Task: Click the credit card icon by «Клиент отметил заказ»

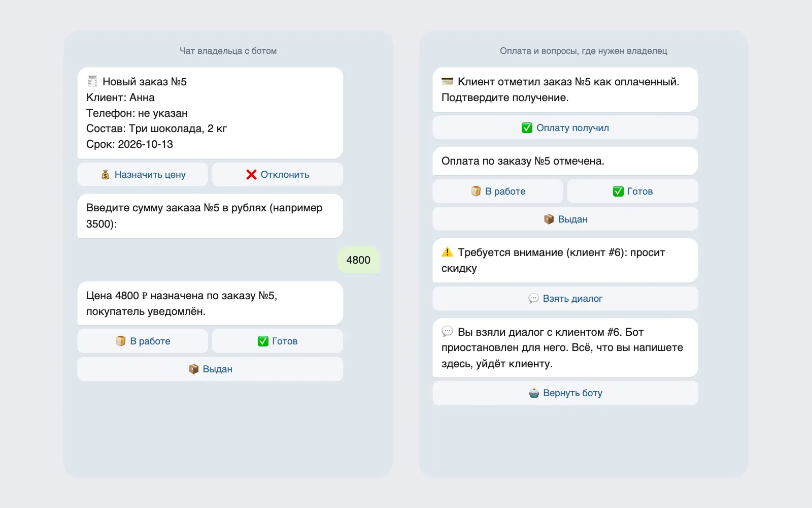Action: point(447,81)
